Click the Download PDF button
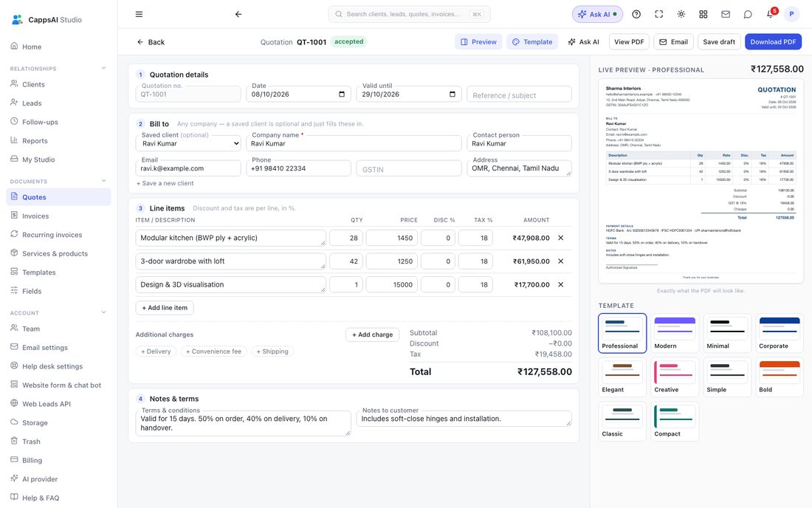This screenshot has width=812, height=508. [773, 42]
